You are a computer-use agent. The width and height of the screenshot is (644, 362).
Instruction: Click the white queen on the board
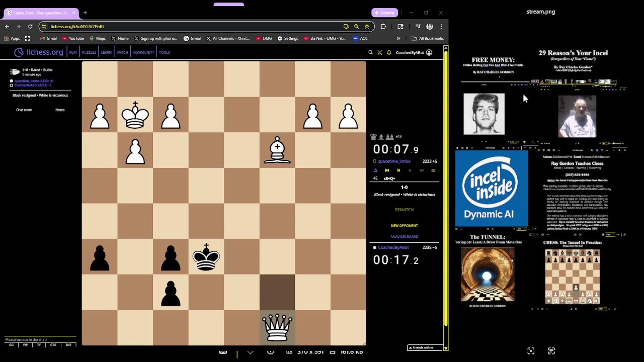277,328
